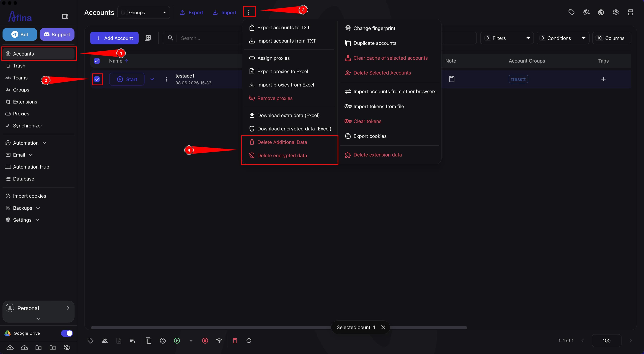Select Delete encrypted data menu item
The height and width of the screenshot is (354, 644).
pos(289,156)
